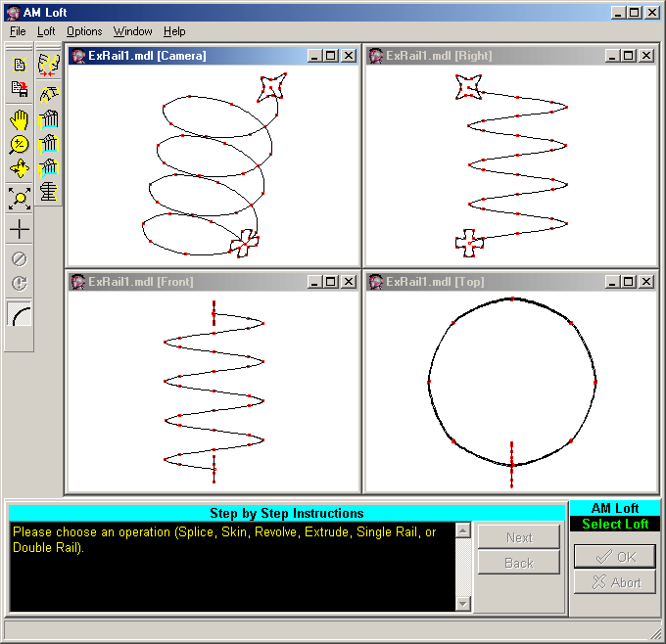This screenshot has height=644, width=666.
Task: Select the magnifier Zoom tool
Action: 19,145
